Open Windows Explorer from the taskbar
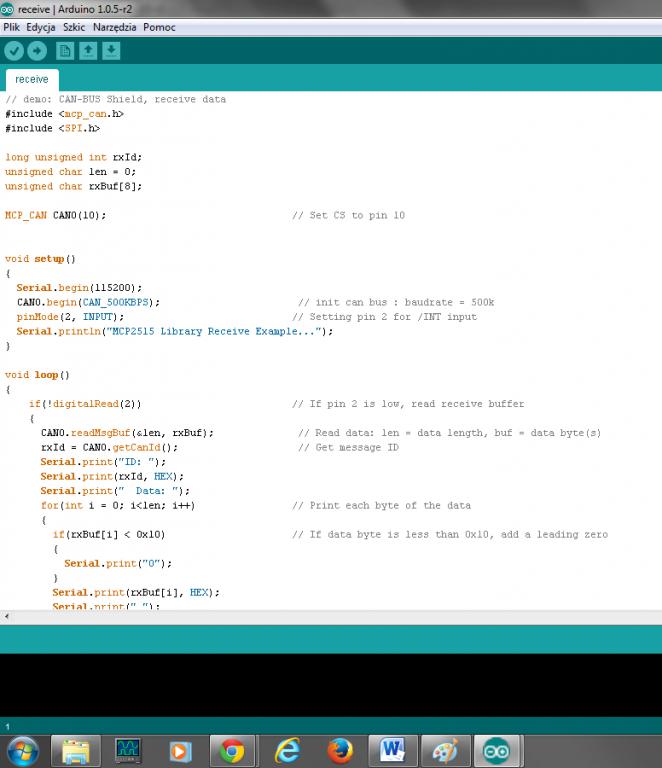 (x=76, y=751)
